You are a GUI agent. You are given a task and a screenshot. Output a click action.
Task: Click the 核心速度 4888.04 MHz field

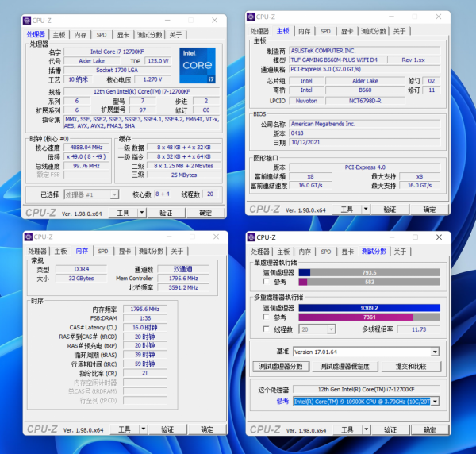click(x=86, y=148)
